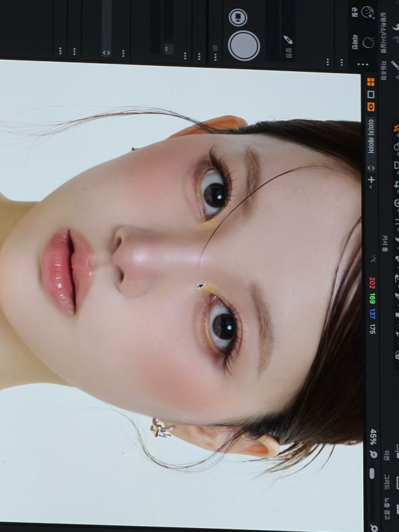The image size is (399, 532).
Task: Click the blue 137 readout value
Action: click(372, 314)
